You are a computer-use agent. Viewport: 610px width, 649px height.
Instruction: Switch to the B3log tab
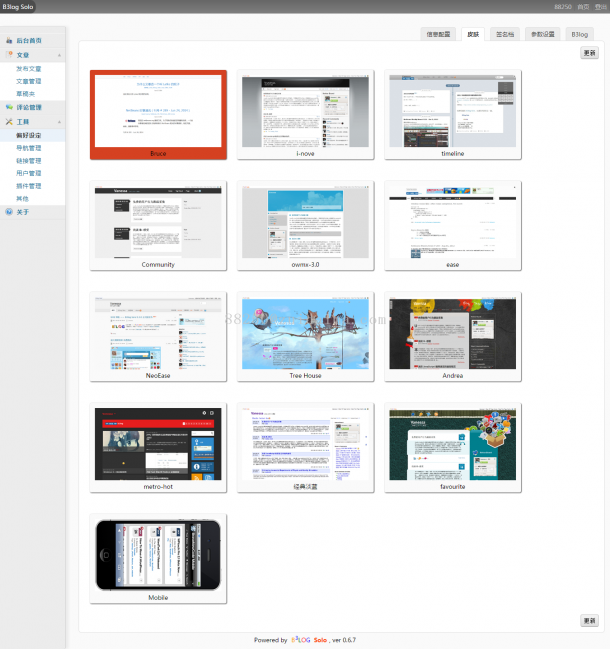coord(580,34)
